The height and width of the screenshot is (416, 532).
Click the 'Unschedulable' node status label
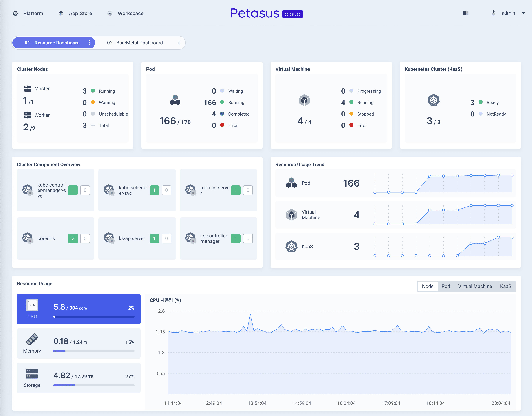[x=113, y=114]
